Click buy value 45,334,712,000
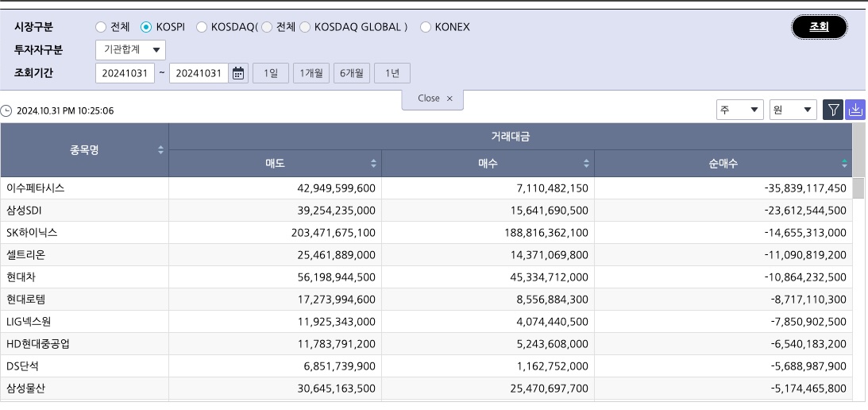 tap(549, 277)
